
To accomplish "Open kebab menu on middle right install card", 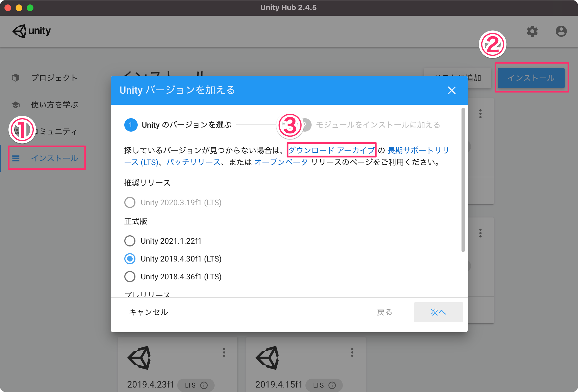I will pyautogui.click(x=480, y=233).
